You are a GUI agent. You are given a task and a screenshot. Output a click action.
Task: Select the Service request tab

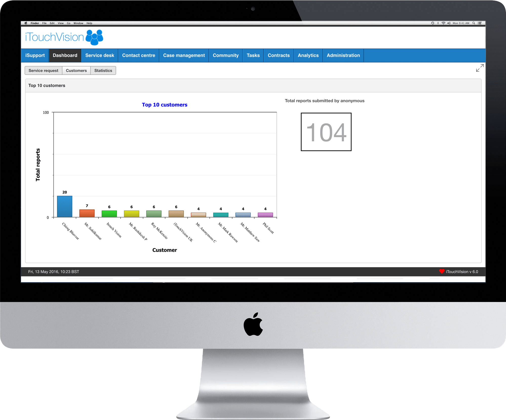coord(43,70)
